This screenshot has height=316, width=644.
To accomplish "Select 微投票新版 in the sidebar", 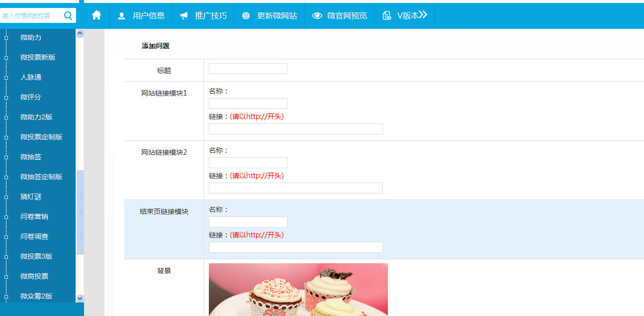I will [38, 57].
